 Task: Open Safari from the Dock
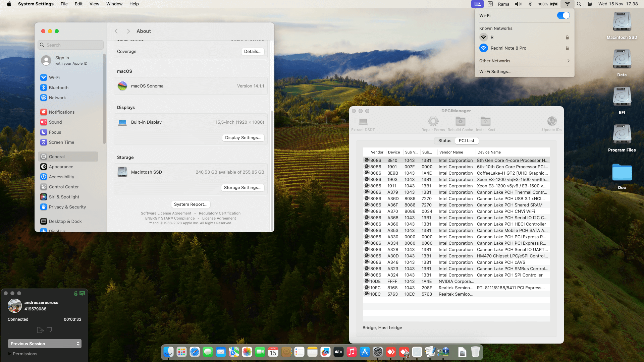click(x=195, y=352)
